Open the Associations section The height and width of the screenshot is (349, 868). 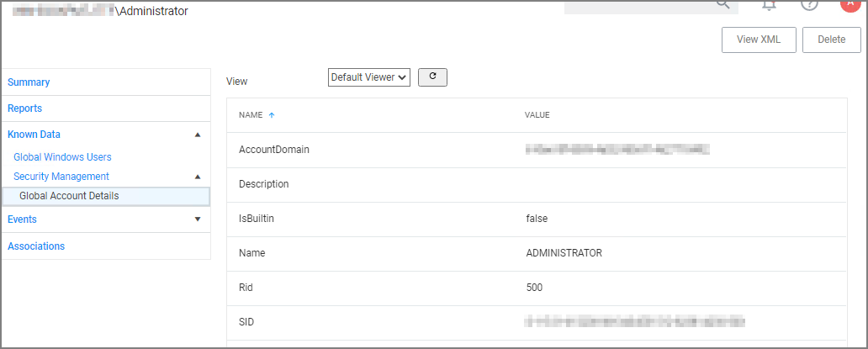[36, 246]
